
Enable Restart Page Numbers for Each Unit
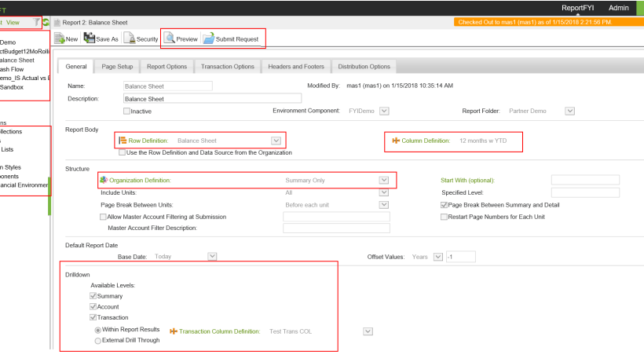point(444,217)
